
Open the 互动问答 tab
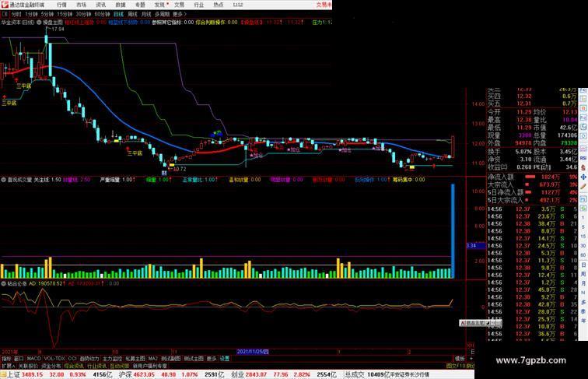[120, 366]
